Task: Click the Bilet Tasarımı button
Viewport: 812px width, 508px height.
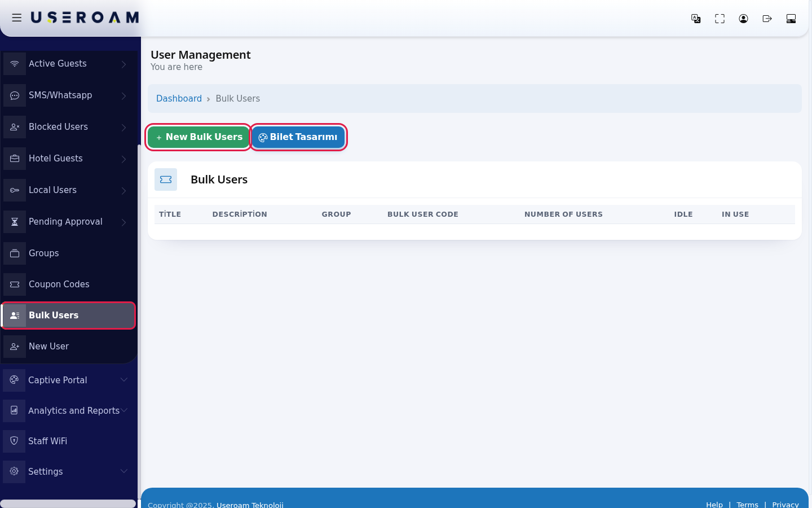Action: pos(298,137)
